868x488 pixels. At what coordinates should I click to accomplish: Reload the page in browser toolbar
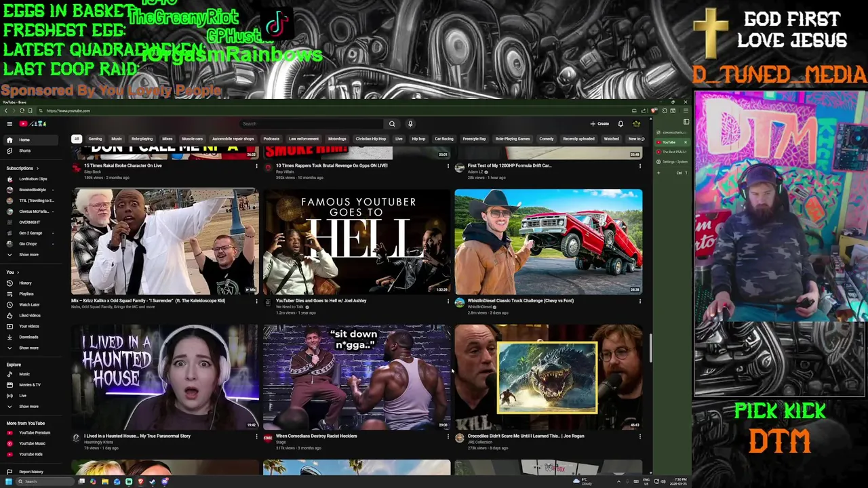point(22,110)
